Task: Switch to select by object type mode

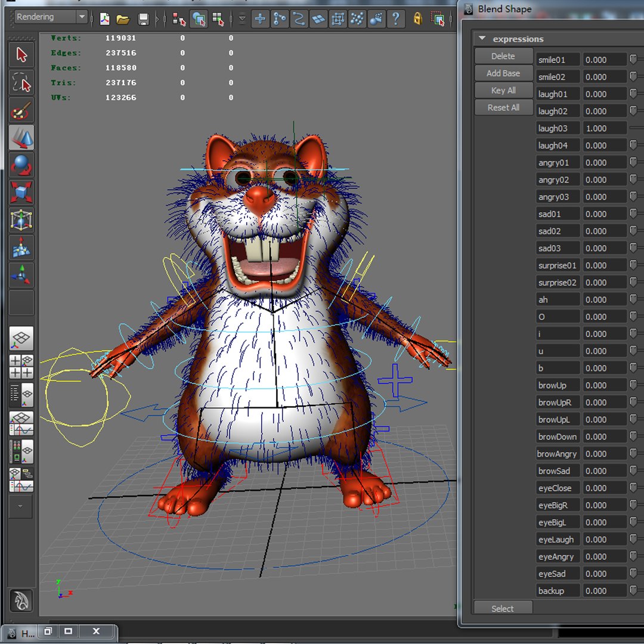Action: point(199,19)
